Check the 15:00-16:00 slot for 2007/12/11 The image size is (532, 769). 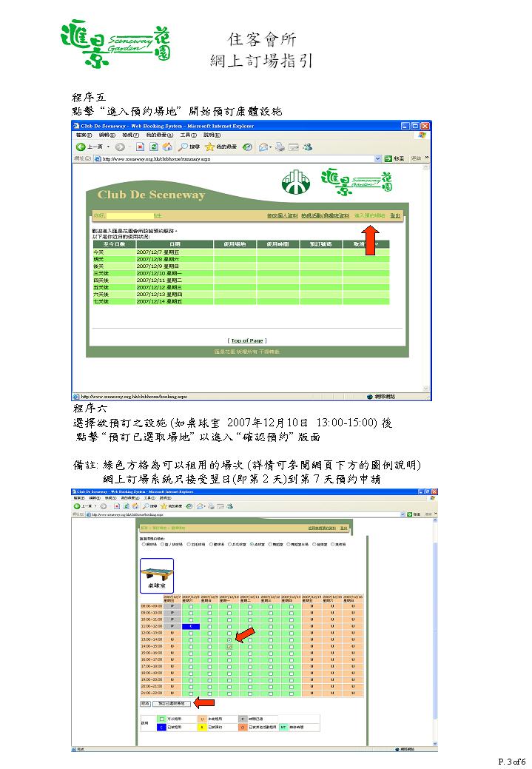(x=250, y=654)
